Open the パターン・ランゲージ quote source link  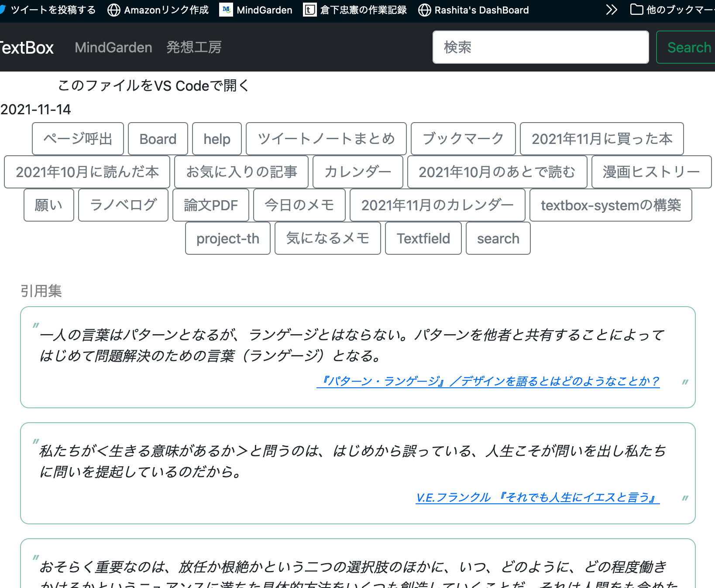pos(490,381)
